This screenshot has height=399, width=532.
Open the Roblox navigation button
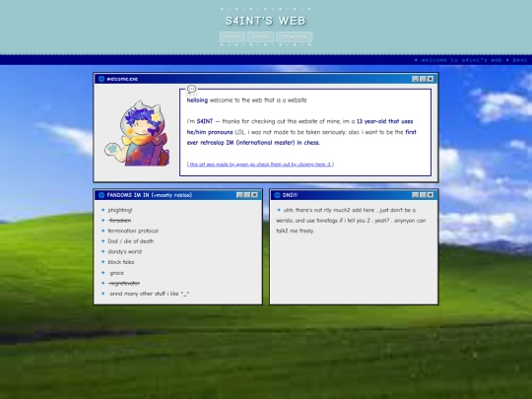point(260,36)
